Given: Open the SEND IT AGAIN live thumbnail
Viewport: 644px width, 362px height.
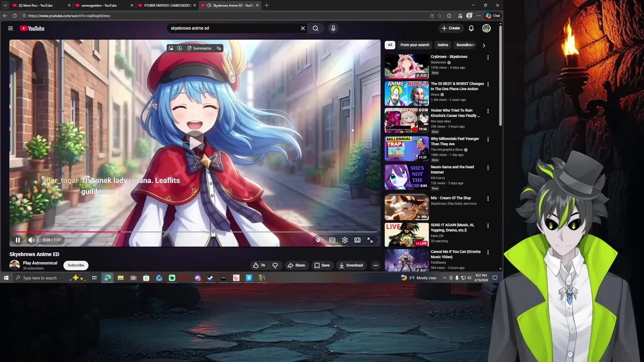Looking at the screenshot, I should click(407, 234).
